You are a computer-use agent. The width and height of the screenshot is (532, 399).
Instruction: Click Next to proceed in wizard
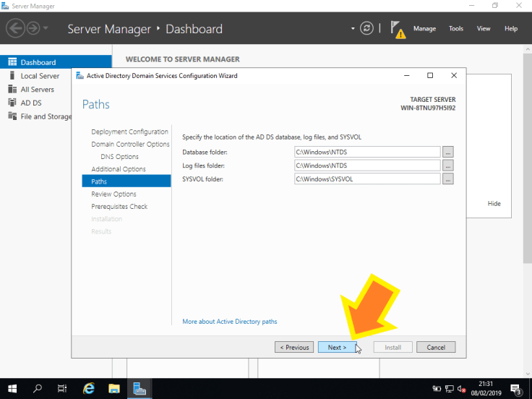(337, 347)
